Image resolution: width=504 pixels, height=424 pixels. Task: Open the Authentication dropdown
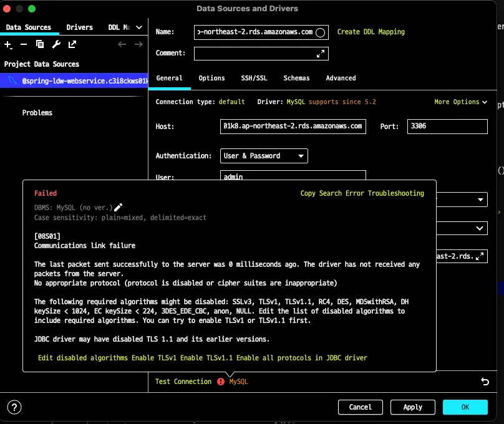tap(264, 156)
